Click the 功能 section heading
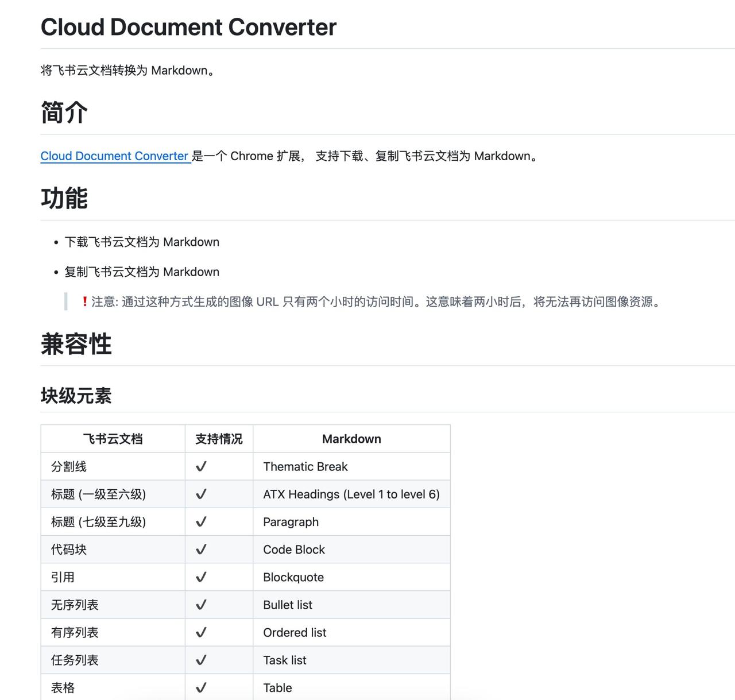Screen dimensions: 735x700 click(x=64, y=198)
